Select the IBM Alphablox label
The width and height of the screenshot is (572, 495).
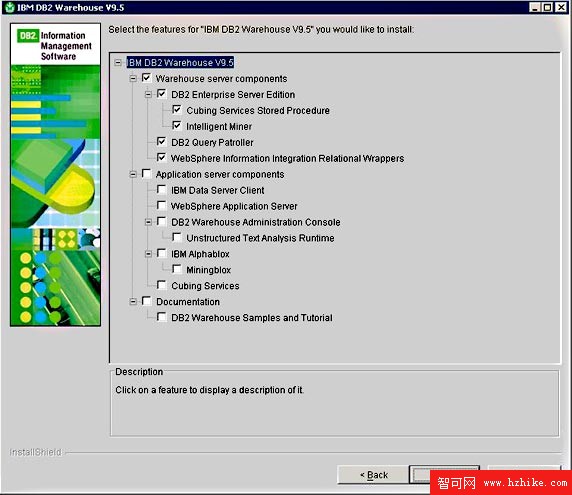[x=200, y=254]
